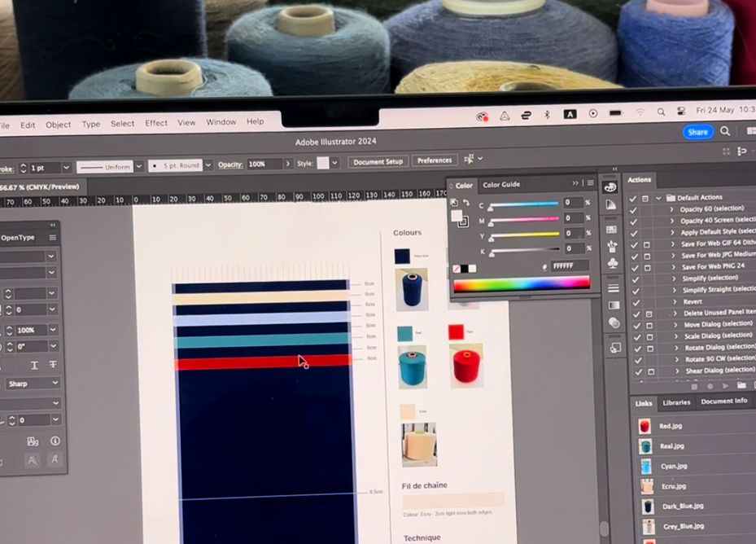Click the strikethrough text icon
The width and height of the screenshot is (756, 544).
point(53,365)
